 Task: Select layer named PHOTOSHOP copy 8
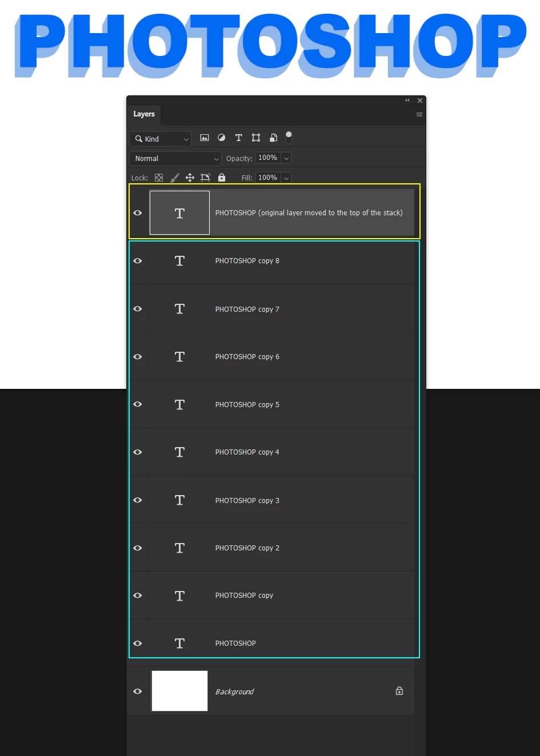coord(247,261)
